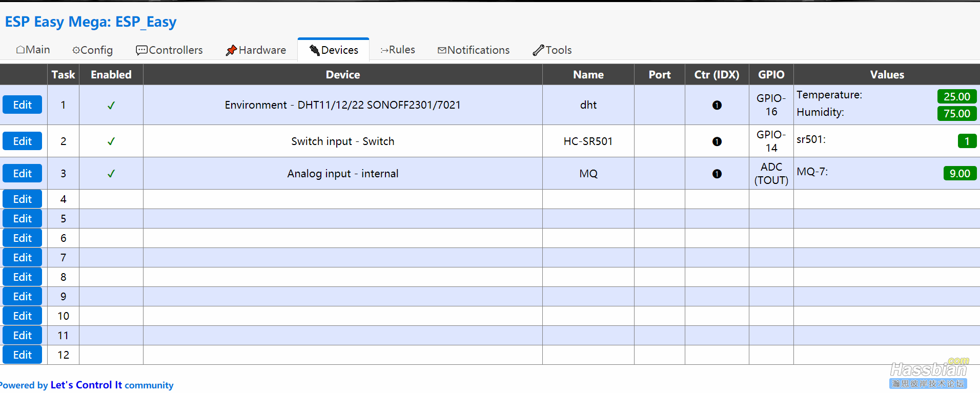Screen dimensions: 980x393
Task: Click the MQ-7: label
Action: (812, 172)
